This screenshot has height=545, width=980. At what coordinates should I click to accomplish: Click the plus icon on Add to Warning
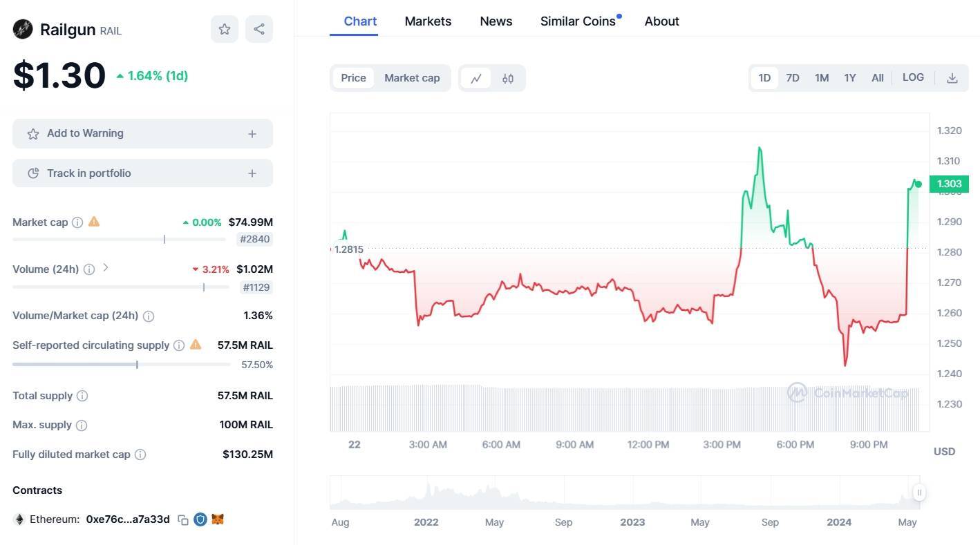coord(252,134)
